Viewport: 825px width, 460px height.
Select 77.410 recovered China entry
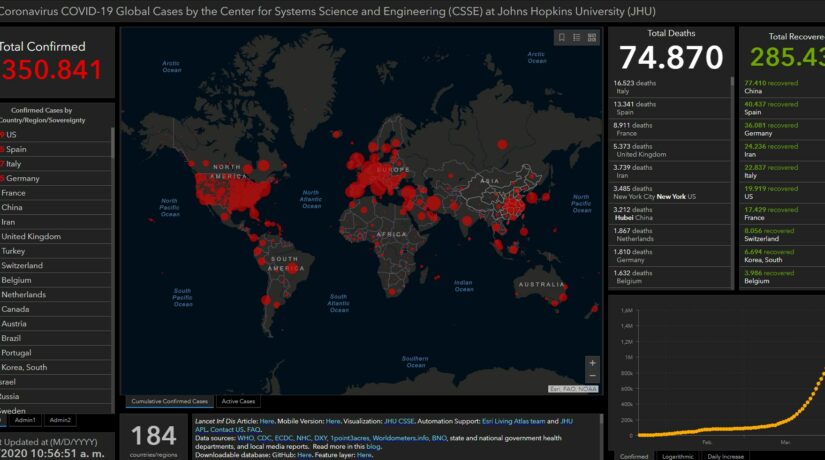(x=783, y=87)
